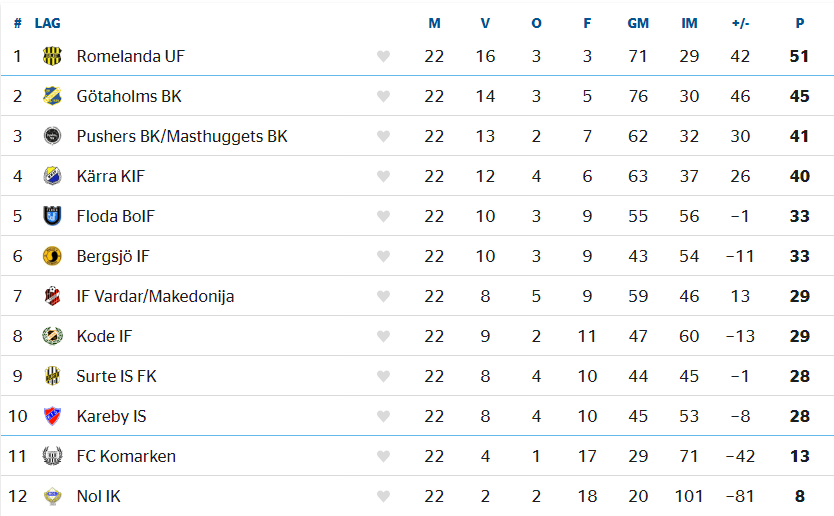Toggle favorite heart for FC Komarken
This screenshot has width=834, height=516.
click(x=383, y=456)
